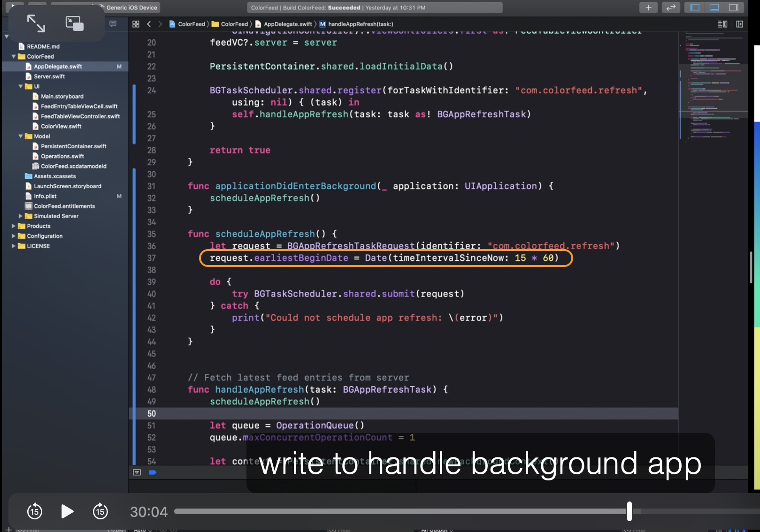Click the Generic iOS Device destination

[131, 8]
